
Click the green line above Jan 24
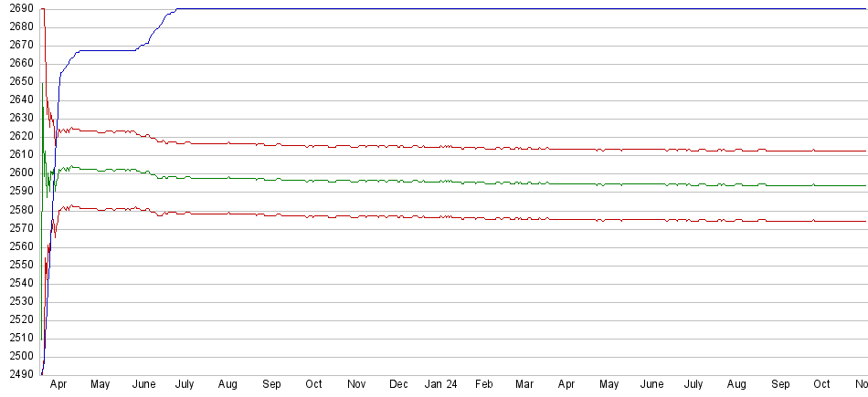click(x=441, y=182)
